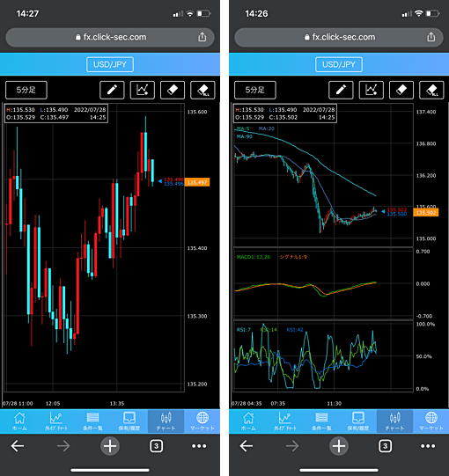Click the fx.click-sec.com address bar on right
The image size is (449, 476).
[x=339, y=37]
